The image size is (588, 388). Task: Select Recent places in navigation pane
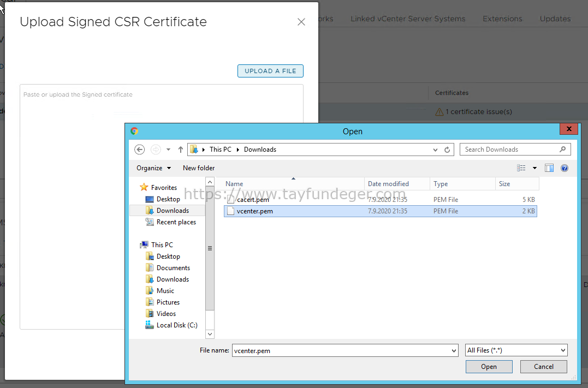coord(176,222)
